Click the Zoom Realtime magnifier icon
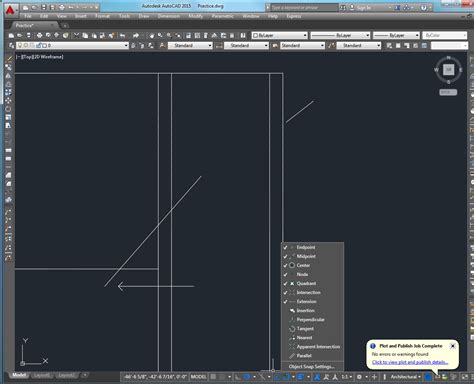This screenshot has width=474, height=384. (x=160, y=35)
